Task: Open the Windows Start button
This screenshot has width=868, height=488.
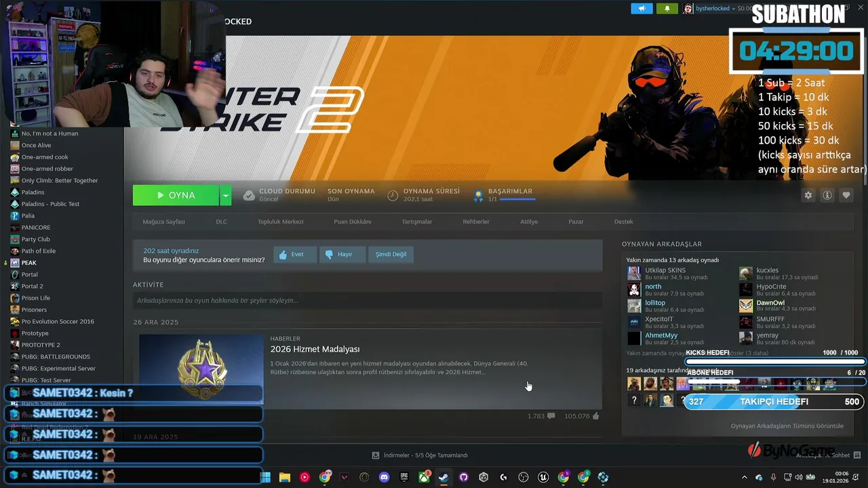Action: coord(264,477)
